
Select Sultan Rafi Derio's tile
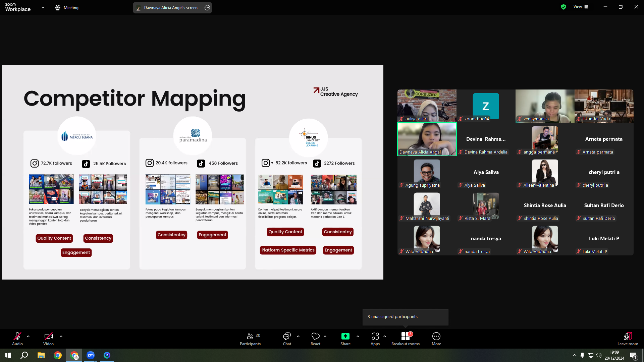point(604,205)
